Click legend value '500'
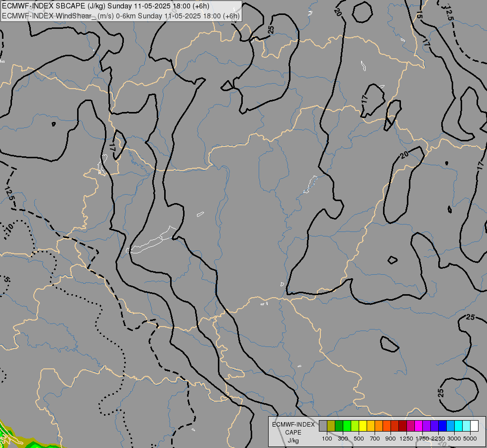This screenshot has height=448, width=487. click(x=359, y=439)
